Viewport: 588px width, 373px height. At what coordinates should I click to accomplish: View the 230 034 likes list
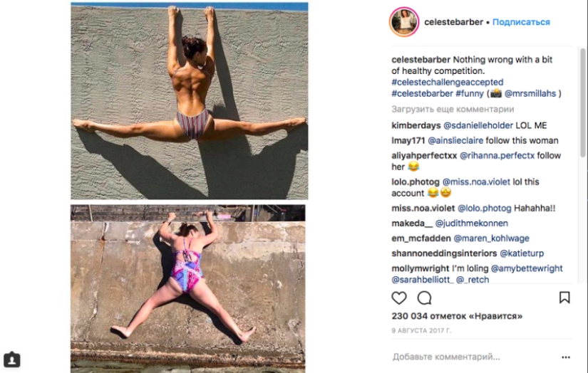[x=457, y=316]
